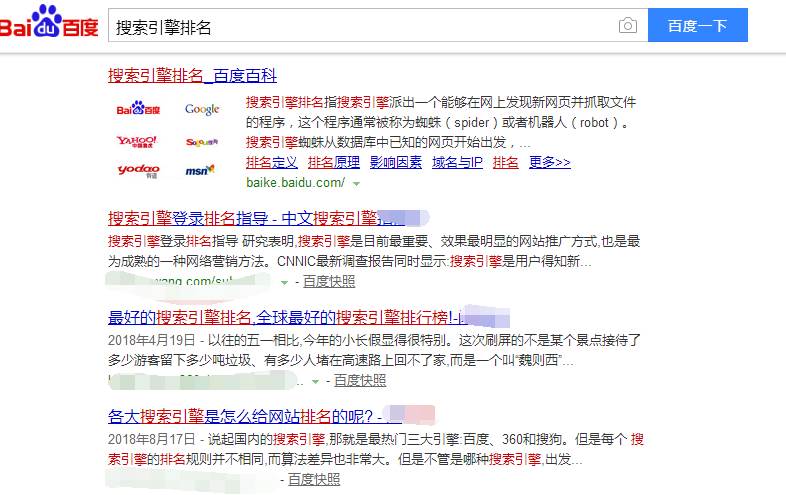Click snippet text starting 2018年4月19日

[374, 350]
